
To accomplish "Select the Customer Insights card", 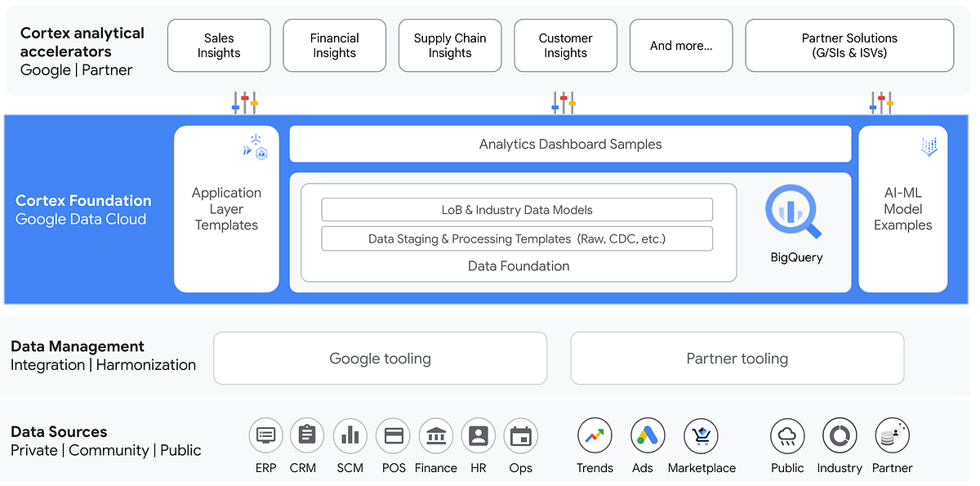I will point(565,45).
